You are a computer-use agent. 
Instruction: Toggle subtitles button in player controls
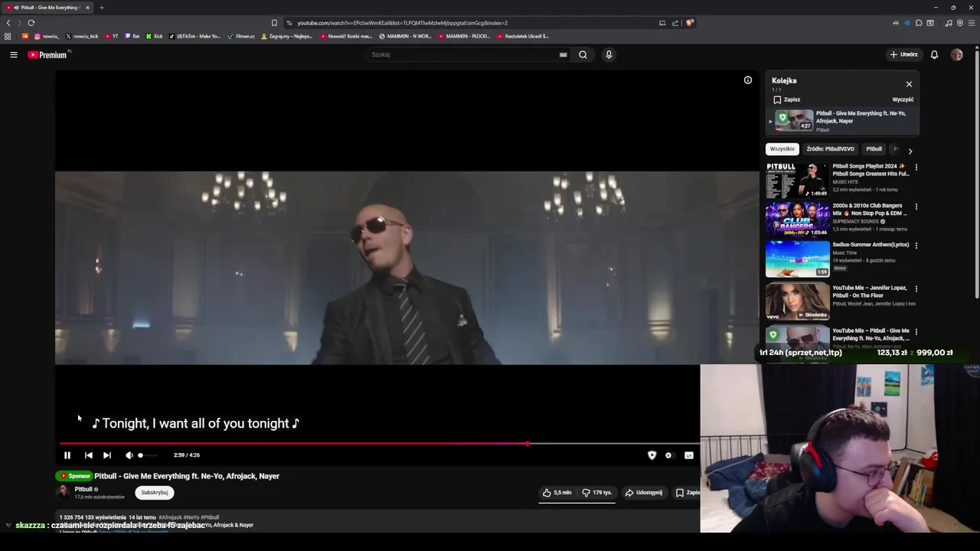[689, 455]
